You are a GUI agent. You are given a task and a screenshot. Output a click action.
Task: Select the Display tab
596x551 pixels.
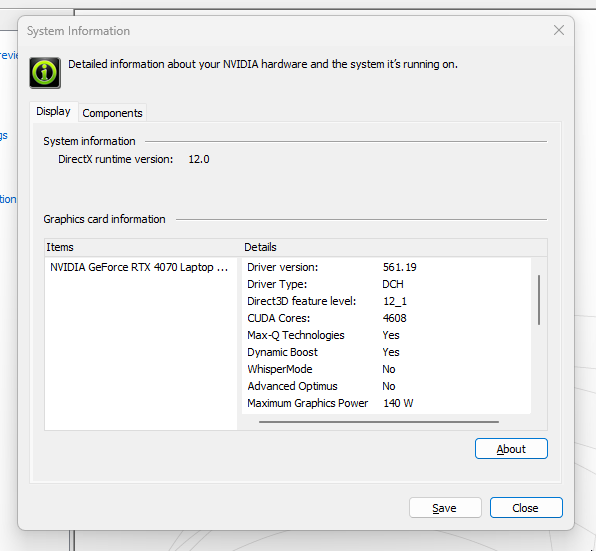pos(54,111)
